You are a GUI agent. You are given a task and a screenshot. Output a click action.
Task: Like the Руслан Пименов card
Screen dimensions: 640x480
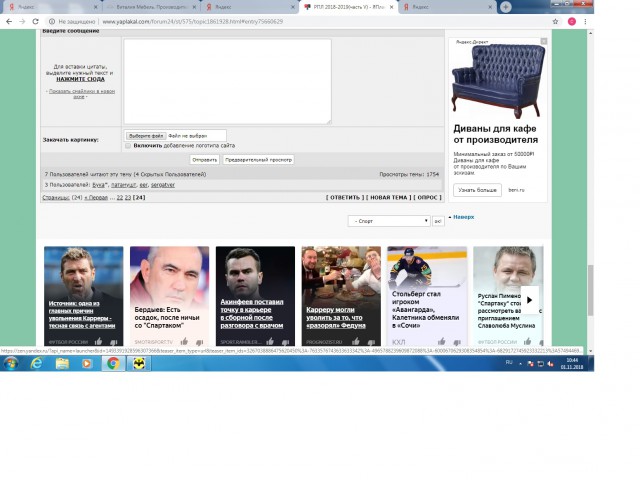click(x=527, y=341)
